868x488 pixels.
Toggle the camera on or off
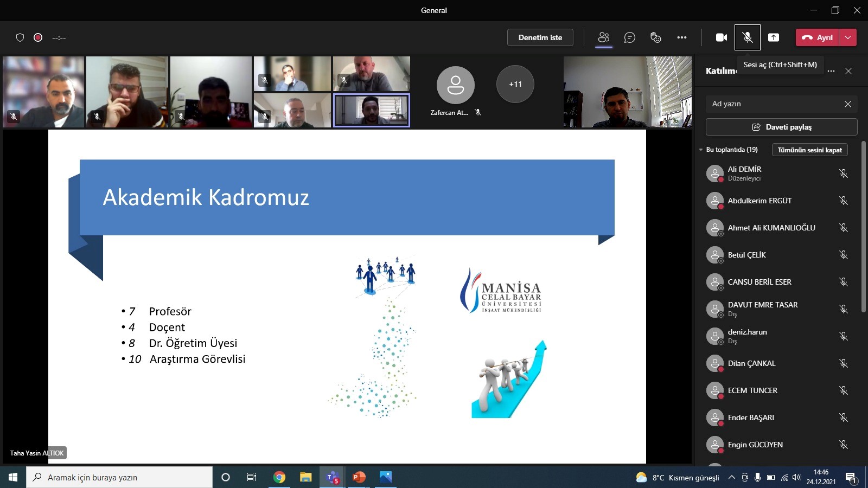[722, 37]
